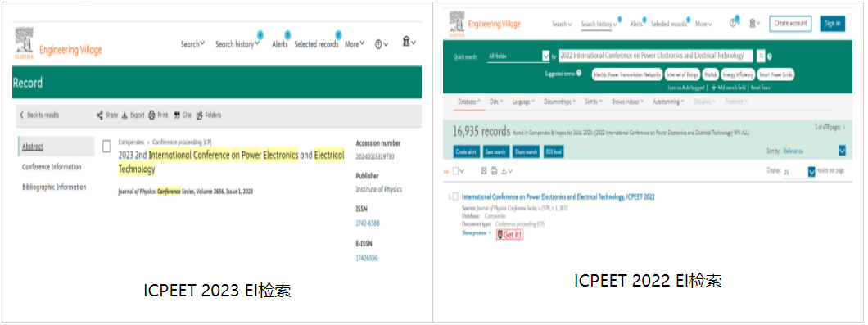This screenshot has height=325, width=868.
Task: Select the Matlab suggested term
Action: [710, 74]
